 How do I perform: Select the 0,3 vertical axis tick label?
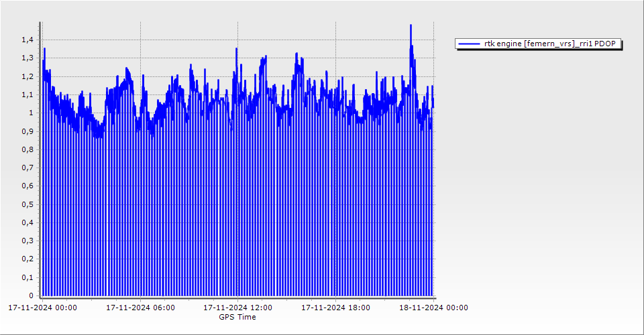[26, 241]
